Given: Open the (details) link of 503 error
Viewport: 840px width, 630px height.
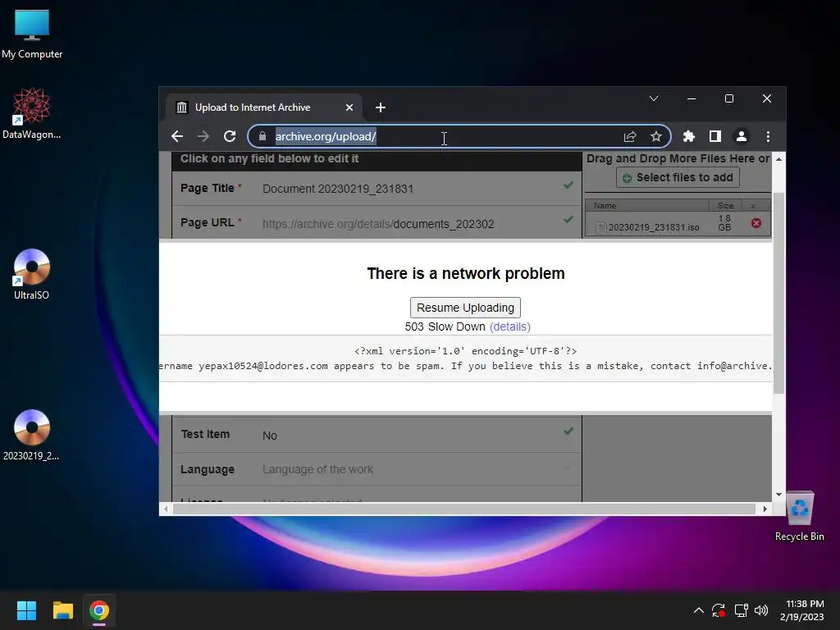Looking at the screenshot, I should [510, 326].
